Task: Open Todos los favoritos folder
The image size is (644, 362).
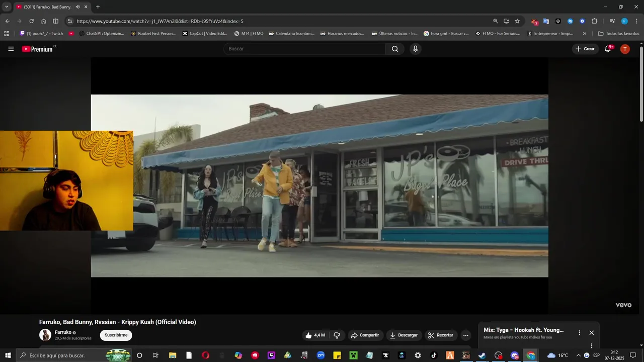Action: coord(618,34)
